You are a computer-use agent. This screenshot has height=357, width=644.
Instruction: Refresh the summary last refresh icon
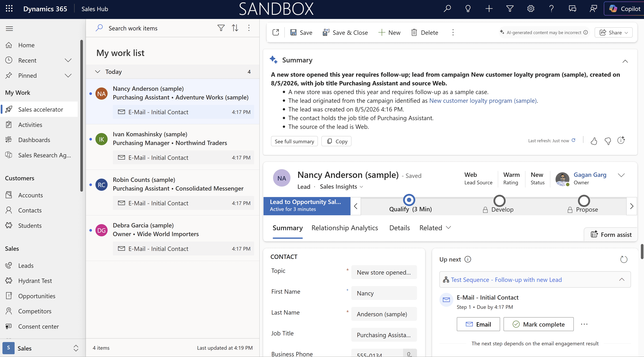[x=574, y=140]
